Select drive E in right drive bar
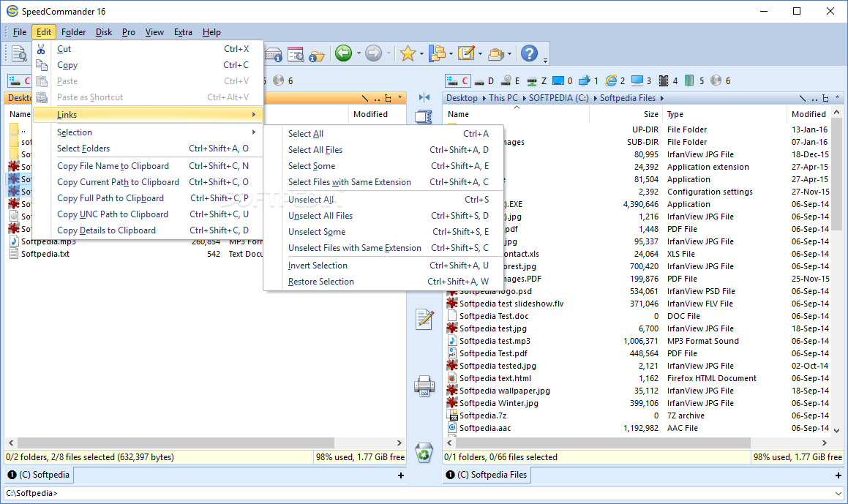Image resolution: width=848 pixels, height=504 pixels. point(511,80)
